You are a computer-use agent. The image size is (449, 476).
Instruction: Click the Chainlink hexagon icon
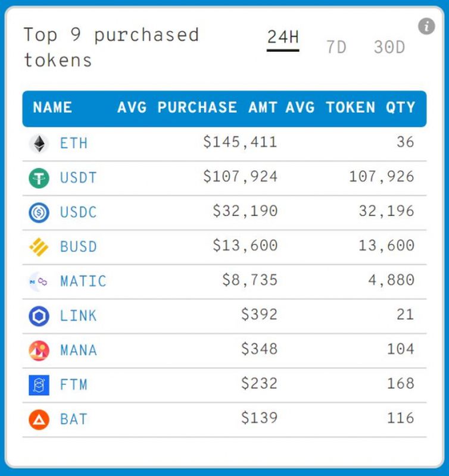coord(39,316)
